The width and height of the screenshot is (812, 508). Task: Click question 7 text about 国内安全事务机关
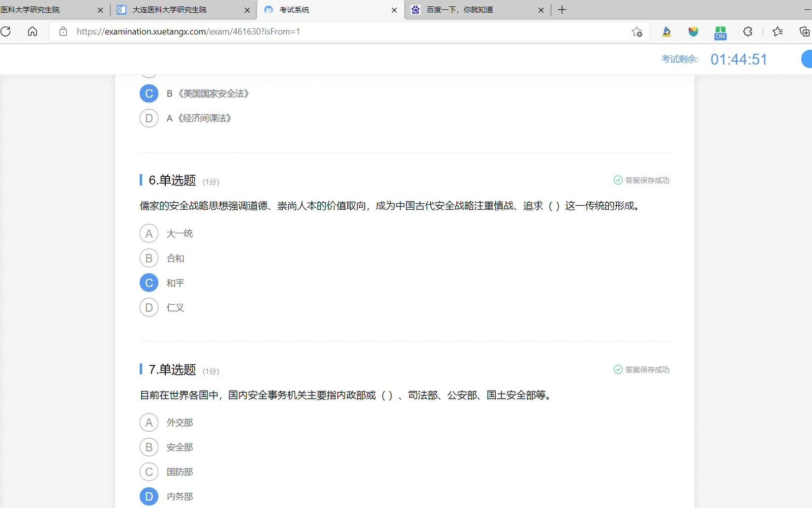click(x=347, y=395)
